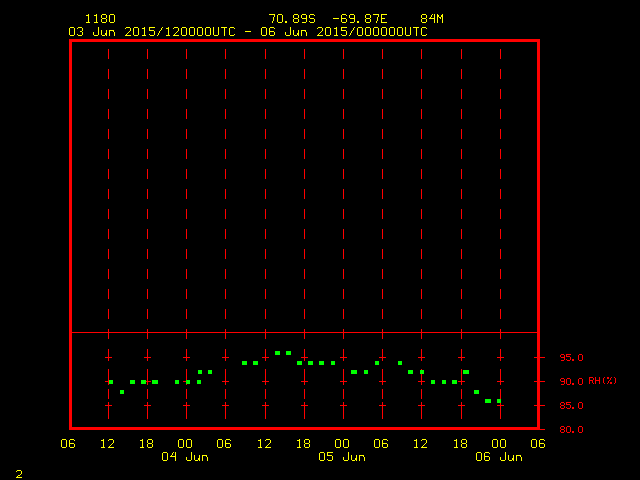Click the "80.0" humidity axis value
640x480 pixels.
pos(571,430)
